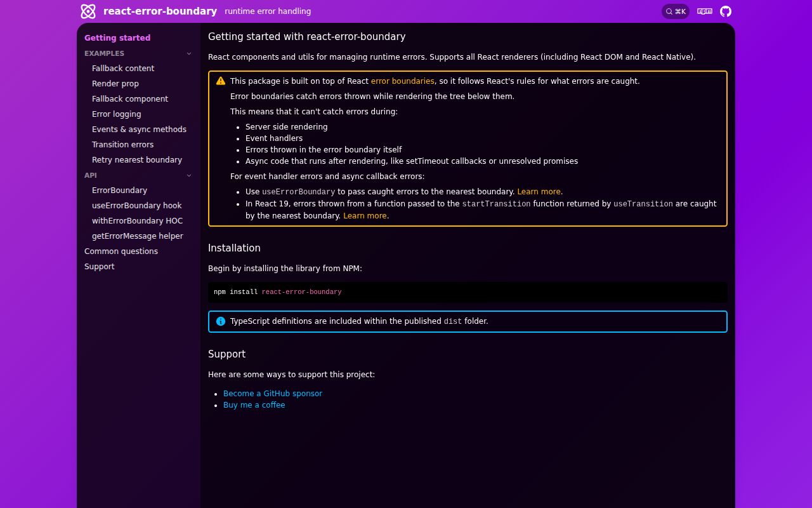Open Transition errors example
The height and width of the screenshot is (508, 812).
point(122,145)
